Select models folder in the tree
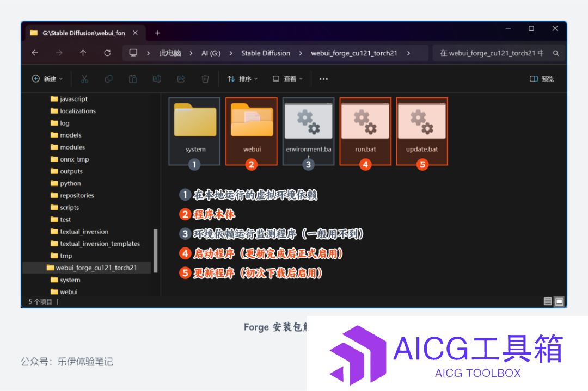The image size is (588, 391). pos(66,135)
